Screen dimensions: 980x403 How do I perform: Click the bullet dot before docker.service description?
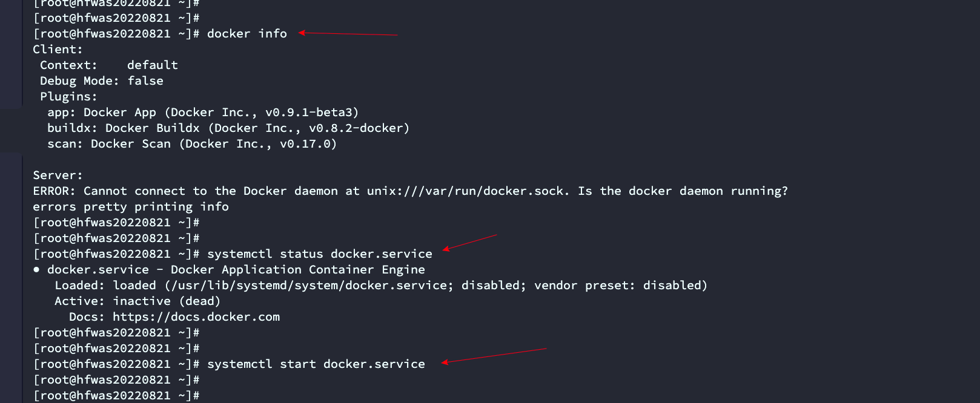pos(37,269)
